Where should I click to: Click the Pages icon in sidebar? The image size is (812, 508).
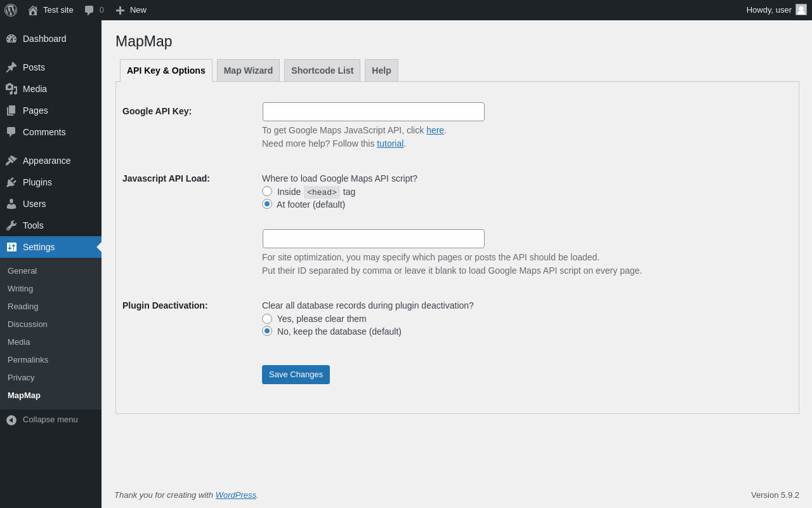pos(11,110)
